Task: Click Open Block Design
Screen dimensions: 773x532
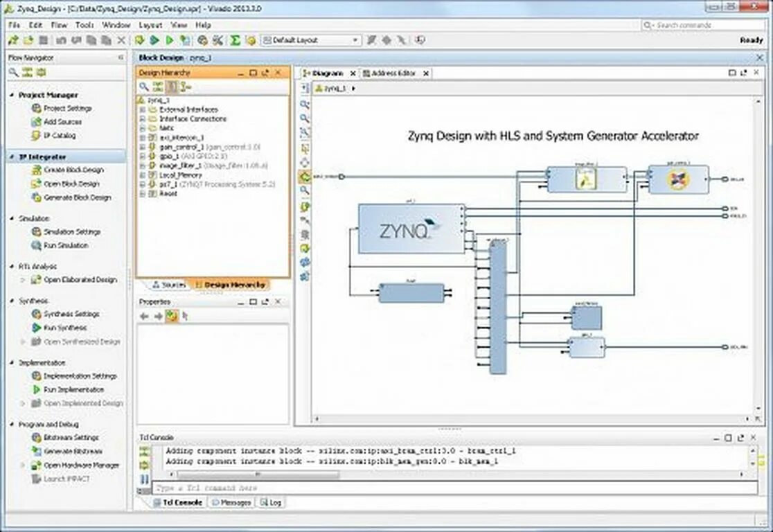Action: (71, 184)
